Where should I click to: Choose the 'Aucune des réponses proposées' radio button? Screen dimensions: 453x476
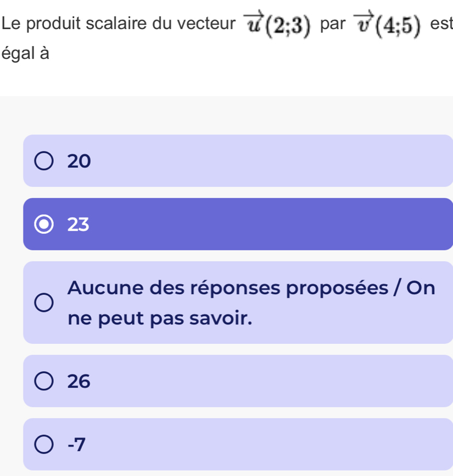[44, 303]
